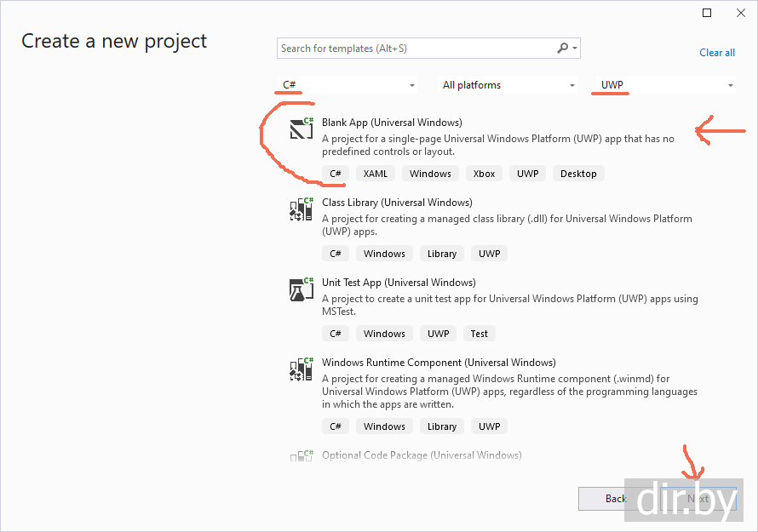Viewport: 758px width, 532px height.
Task: Click the Class Library template icon
Action: point(301,209)
